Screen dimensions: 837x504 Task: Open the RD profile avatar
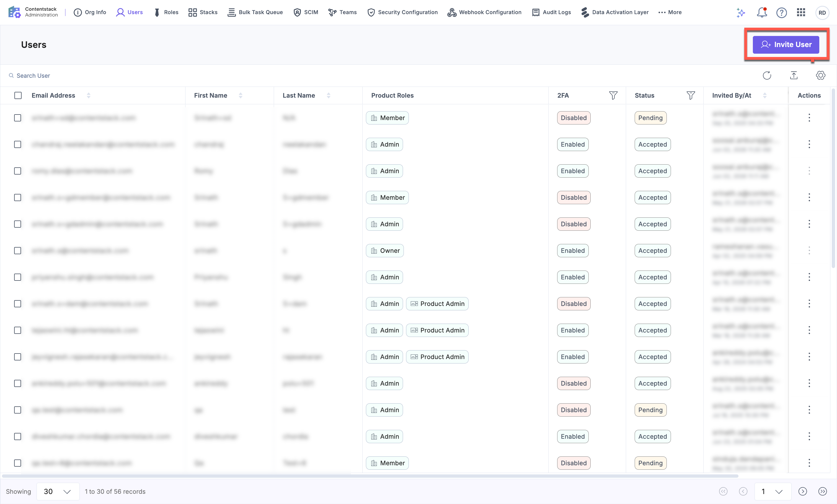click(822, 12)
